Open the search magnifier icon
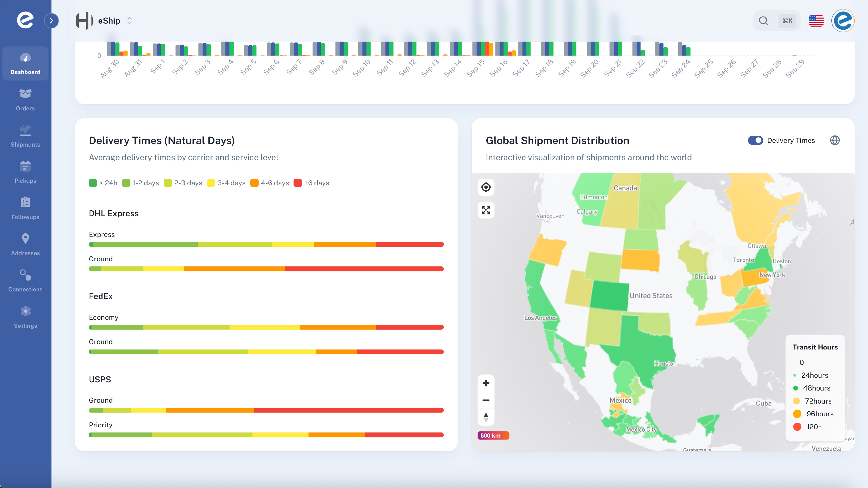The image size is (868, 488). [763, 21]
